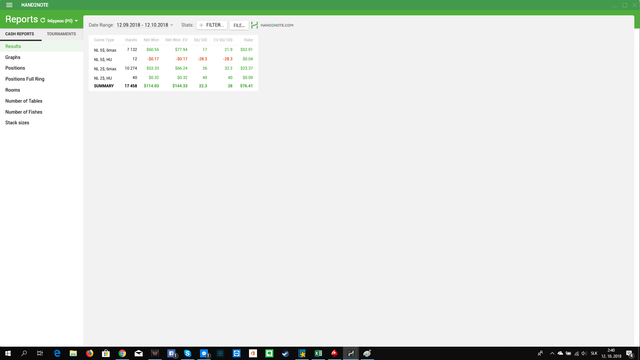
Task: Select the NL 5$, 6max row
Action: pos(173,50)
